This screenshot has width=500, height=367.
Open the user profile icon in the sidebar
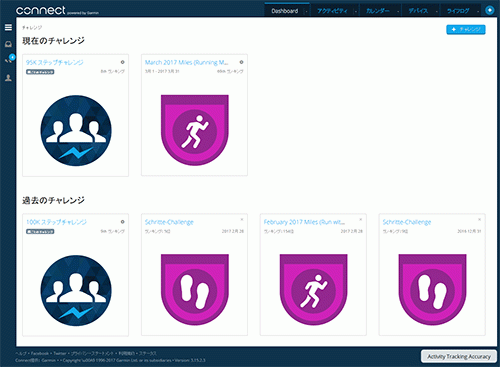pos(8,78)
